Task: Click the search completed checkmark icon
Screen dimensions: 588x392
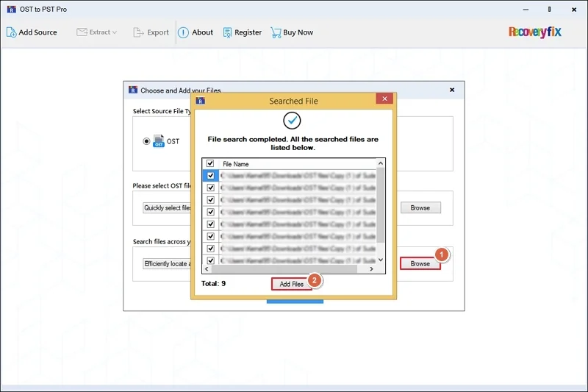Action: coord(292,121)
